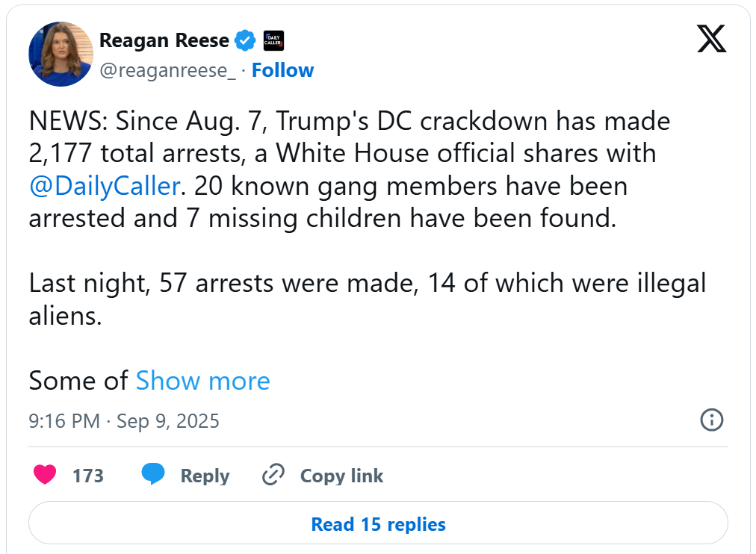
Task: Like the tweet with the heart icon
Action: click(46, 475)
